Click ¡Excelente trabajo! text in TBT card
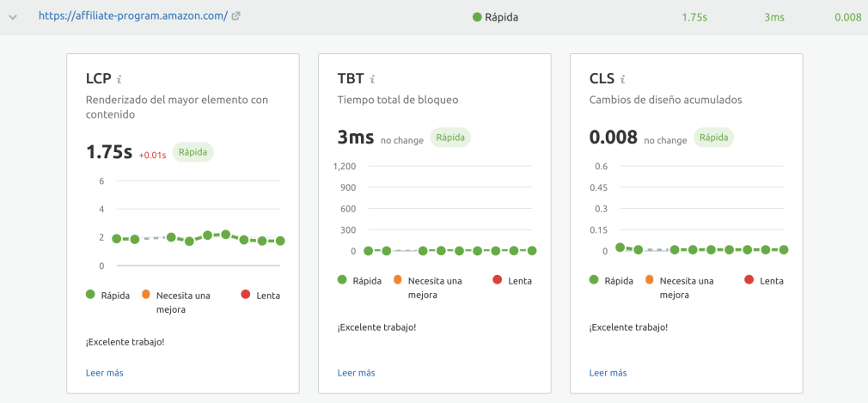This screenshot has height=403, width=868. pos(377,327)
